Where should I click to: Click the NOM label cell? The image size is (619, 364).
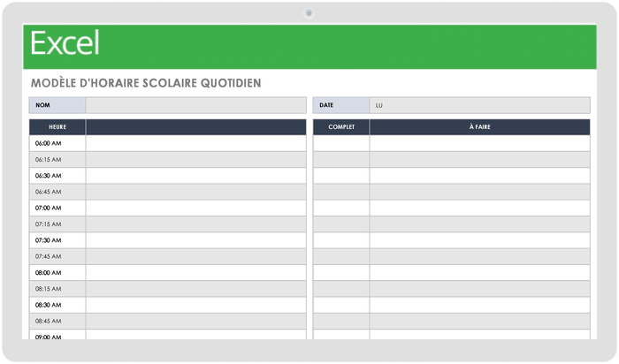click(57, 105)
